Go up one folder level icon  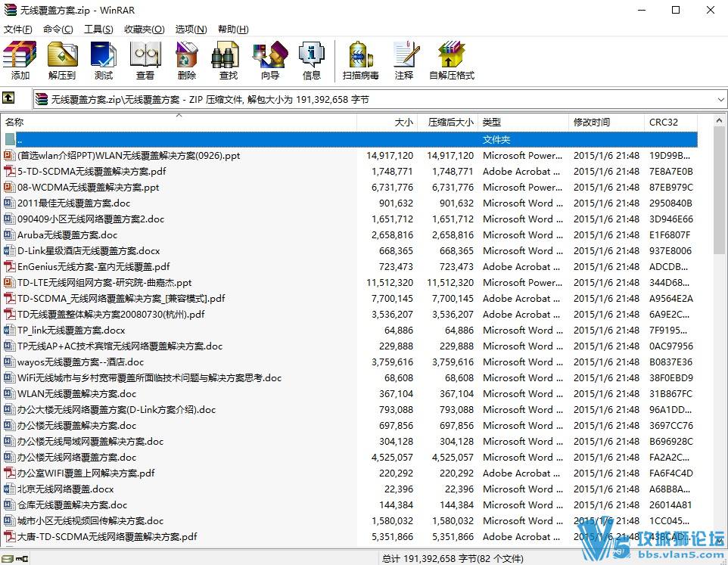pos(8,98)
